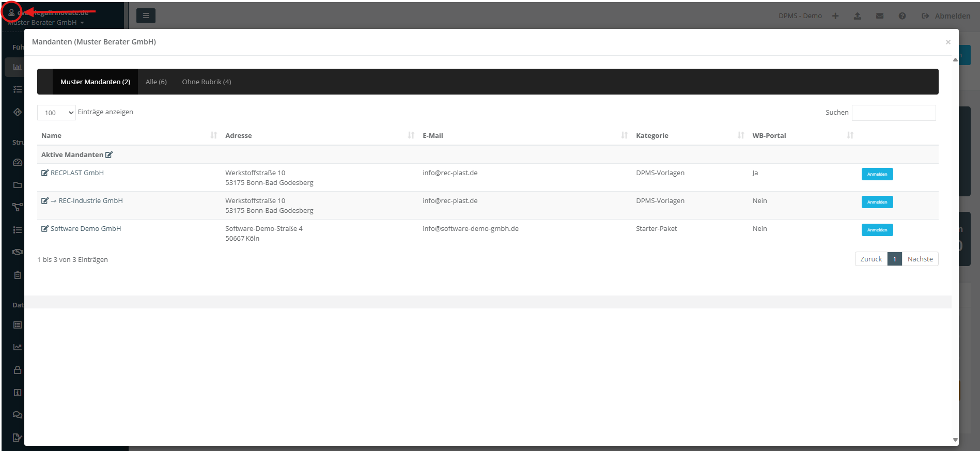Screen dimensions: 980x451
Task: Open the entries-per-page dropdown showing 100
Action: click(56, 113)
